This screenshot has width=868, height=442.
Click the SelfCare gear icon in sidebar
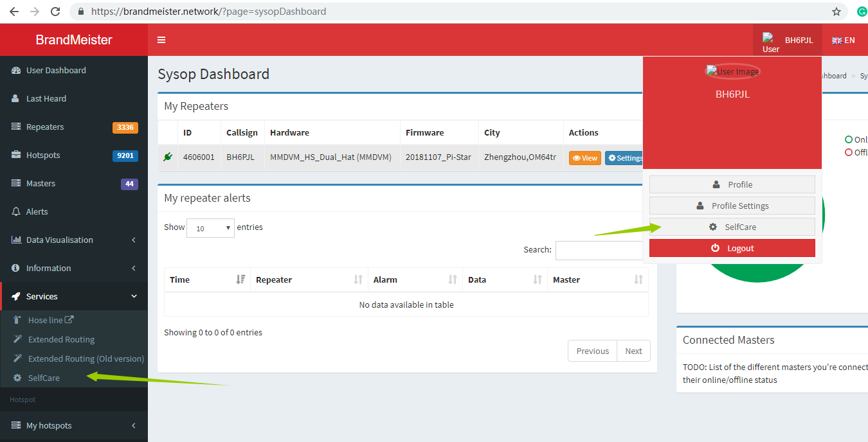[x=17, y=378]
